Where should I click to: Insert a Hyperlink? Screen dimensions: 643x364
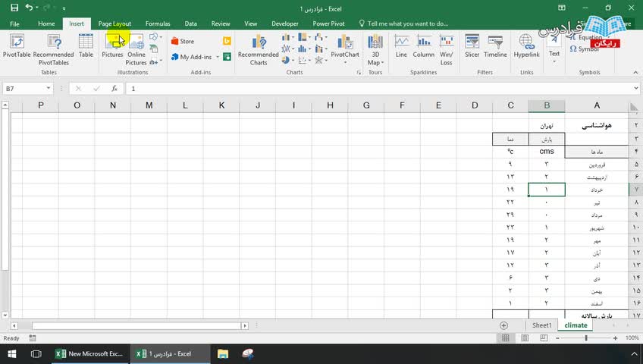pyautogui.click(x=526, y=46)
